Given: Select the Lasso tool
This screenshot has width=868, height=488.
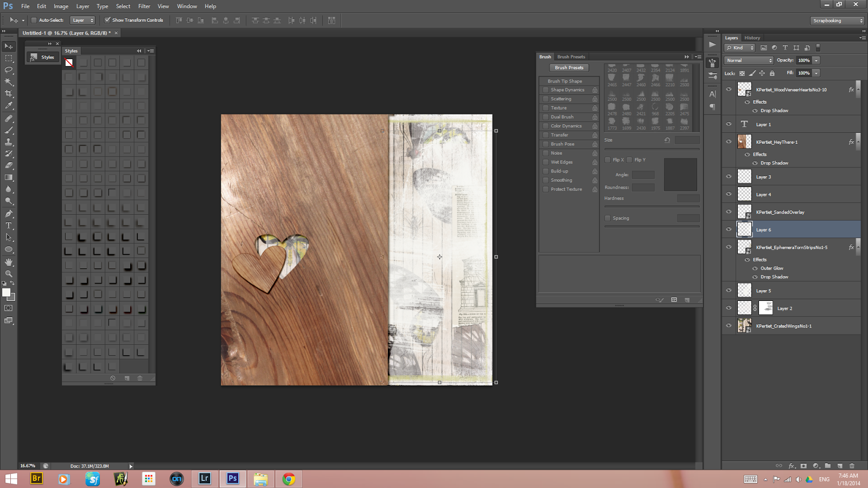Looking at the screenshot, I should [x=9, y=70].
